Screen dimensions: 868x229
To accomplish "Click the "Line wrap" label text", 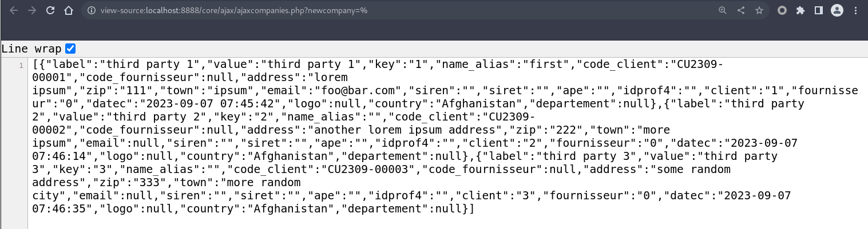I will coord(31,49).
